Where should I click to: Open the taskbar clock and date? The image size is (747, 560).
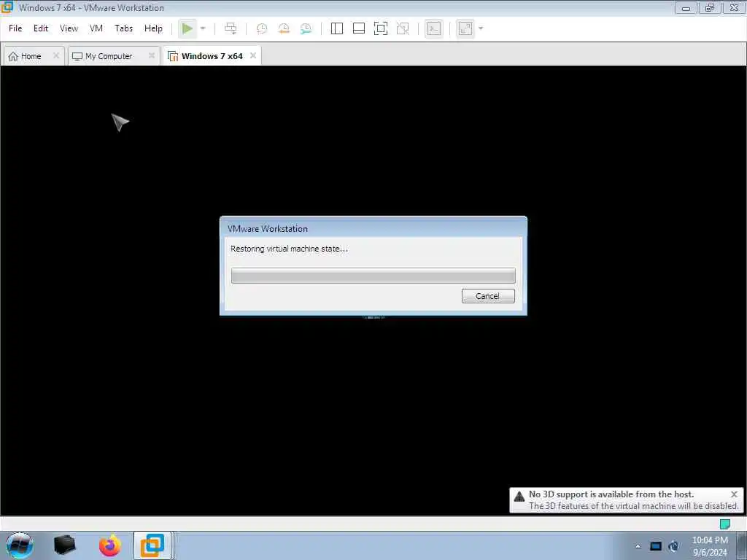coord(710,546)
